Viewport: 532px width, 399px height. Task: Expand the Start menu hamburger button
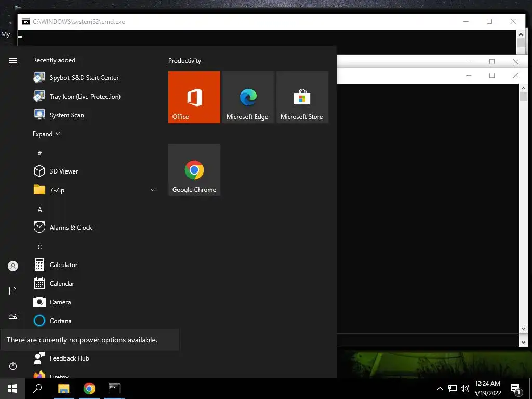(x=13, y=60)
